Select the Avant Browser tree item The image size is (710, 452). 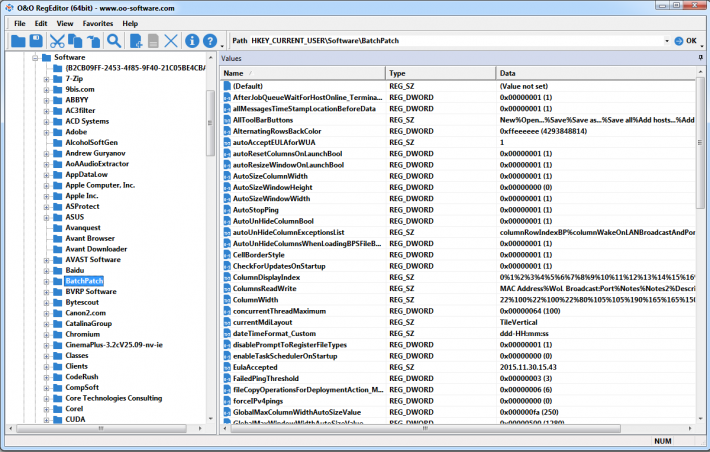click(x=90, y=238)
